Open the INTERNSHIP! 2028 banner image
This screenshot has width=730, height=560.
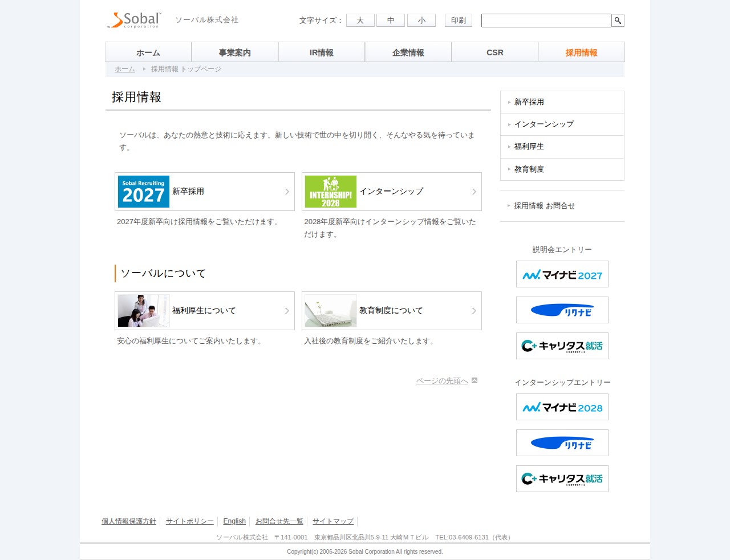[331, 192]
